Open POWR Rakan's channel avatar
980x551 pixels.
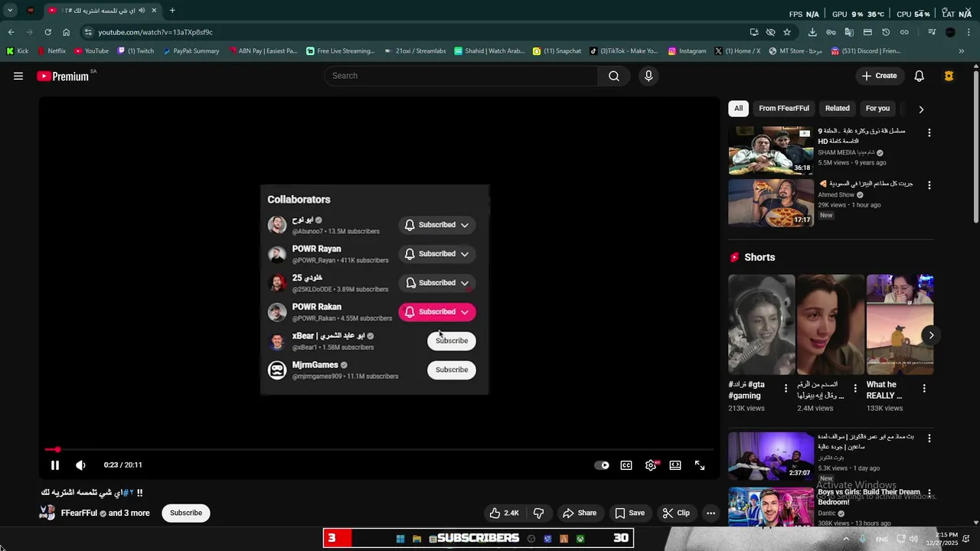click(277, 312)
